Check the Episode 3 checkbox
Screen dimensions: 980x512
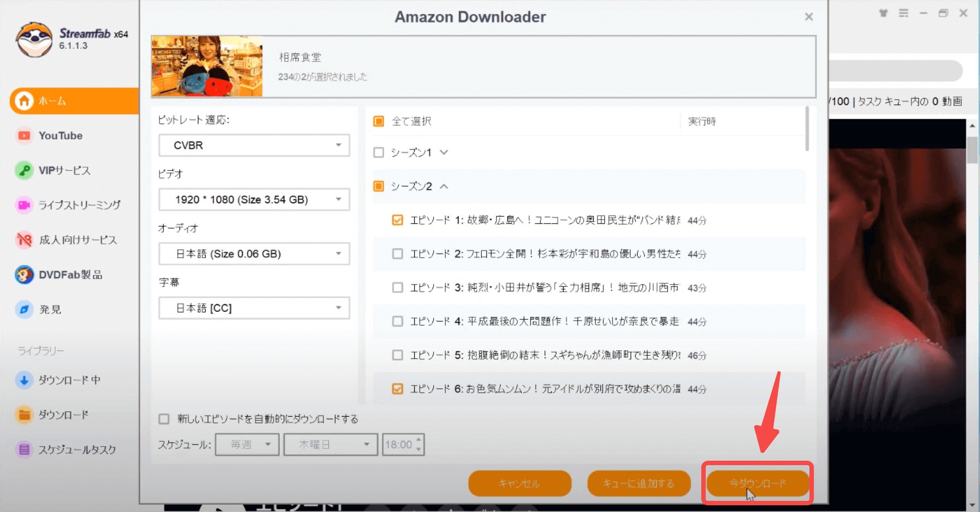pos(397,288)
